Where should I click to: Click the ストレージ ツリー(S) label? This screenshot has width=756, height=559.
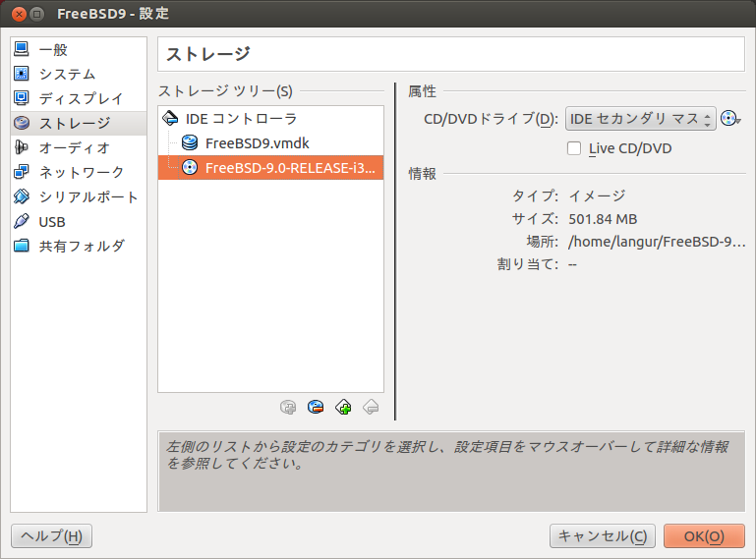point(225,91)
